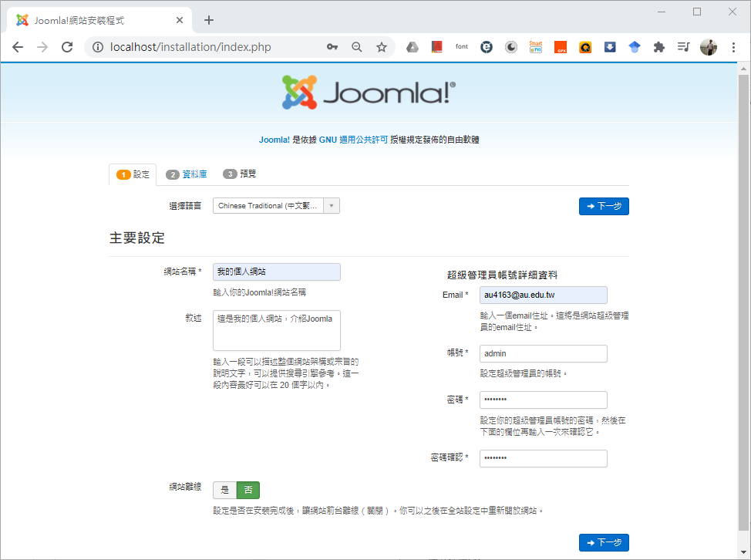Click the 帳號 admin input field
Image resolution: width=751 pixels, height=560 pixels.
(x=544, y=353)
